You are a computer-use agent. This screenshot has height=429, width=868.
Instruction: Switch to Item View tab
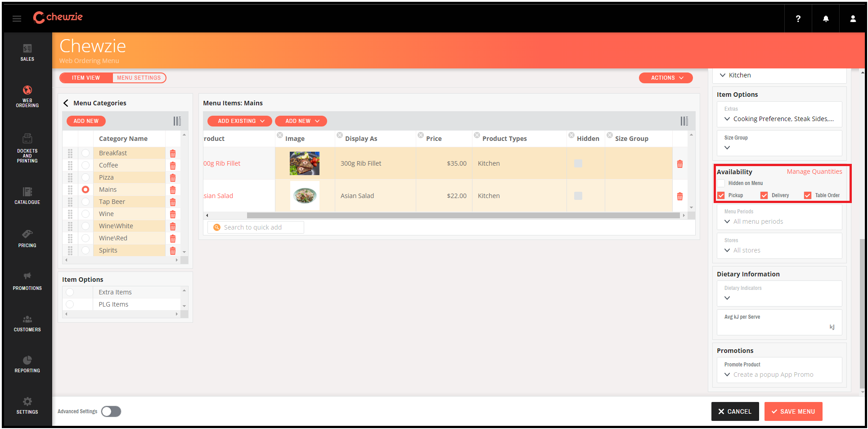pos(86,78)
